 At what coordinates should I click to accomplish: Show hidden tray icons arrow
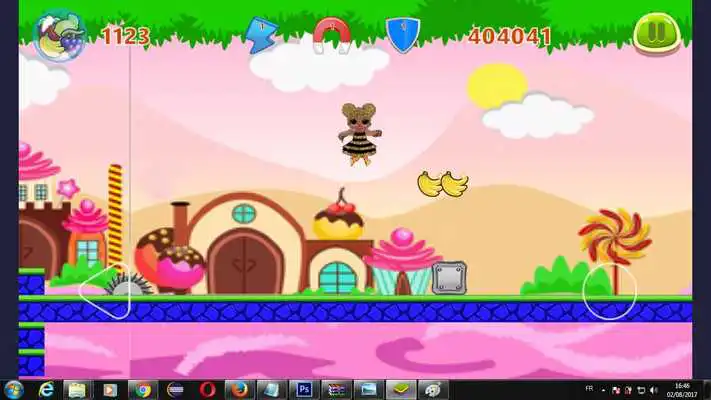pos(603,390)
